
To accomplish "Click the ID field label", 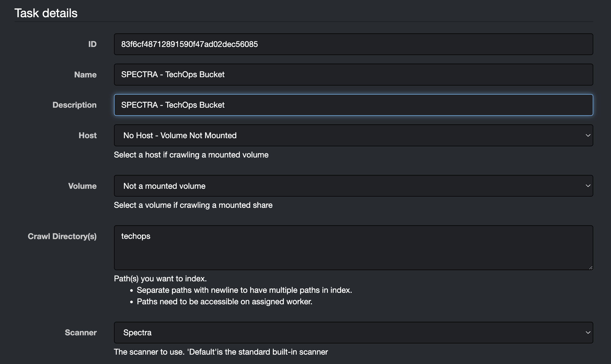I will click(92, 44).
